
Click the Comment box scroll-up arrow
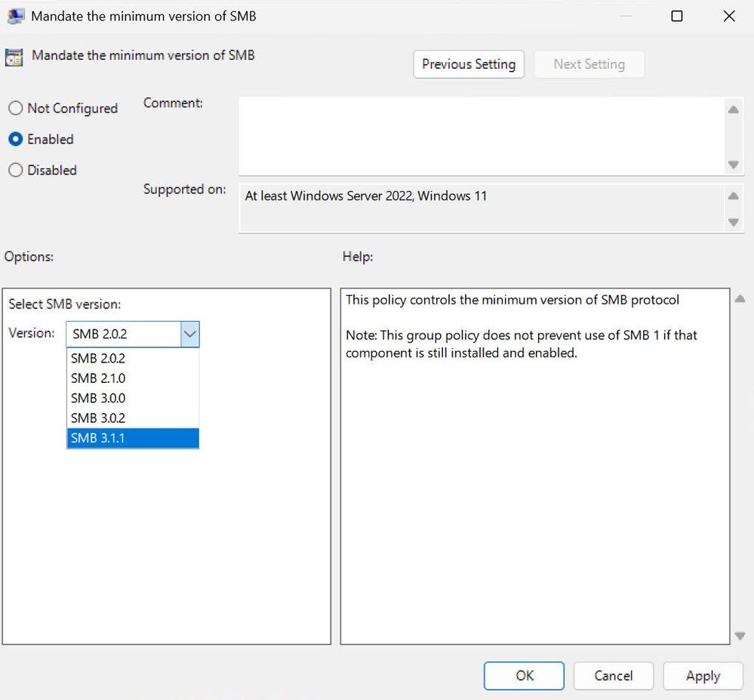coord(733,109)
